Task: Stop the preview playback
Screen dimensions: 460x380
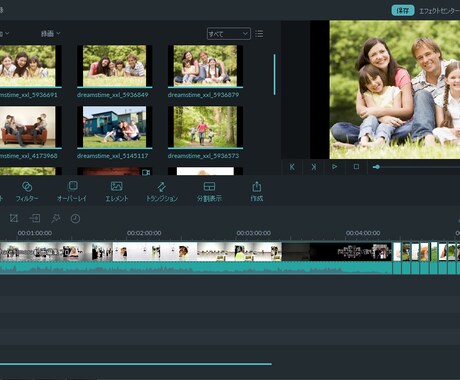Action: click(x=356, y=167)
